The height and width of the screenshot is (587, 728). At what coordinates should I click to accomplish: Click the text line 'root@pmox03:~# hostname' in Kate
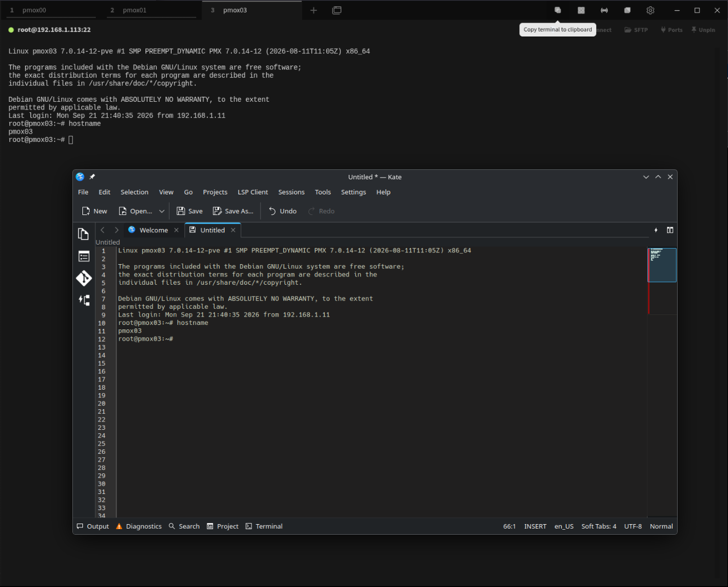(x=163, y=323)
